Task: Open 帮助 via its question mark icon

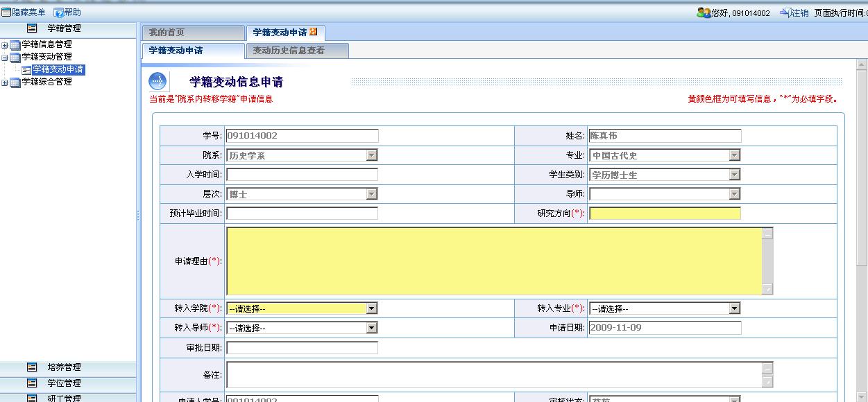Action: pos(59,12)
